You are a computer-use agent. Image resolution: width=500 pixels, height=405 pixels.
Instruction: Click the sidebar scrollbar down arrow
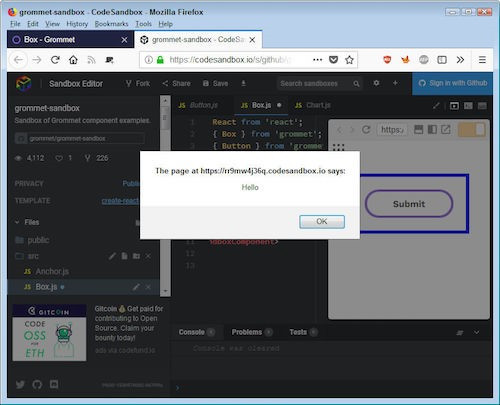pos(165,291)
